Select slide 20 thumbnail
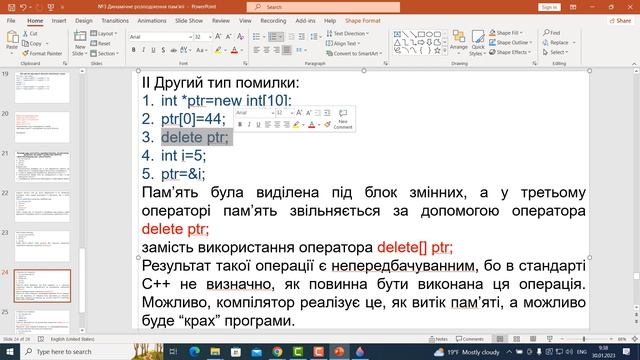Viewport: 640px width, 360px height. [x=42, y=127]
